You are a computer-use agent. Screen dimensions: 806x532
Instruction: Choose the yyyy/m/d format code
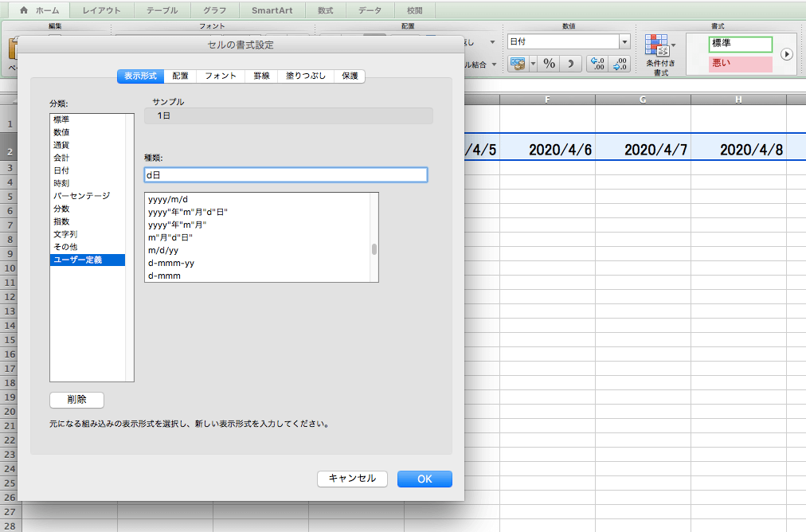click(257, 199)
